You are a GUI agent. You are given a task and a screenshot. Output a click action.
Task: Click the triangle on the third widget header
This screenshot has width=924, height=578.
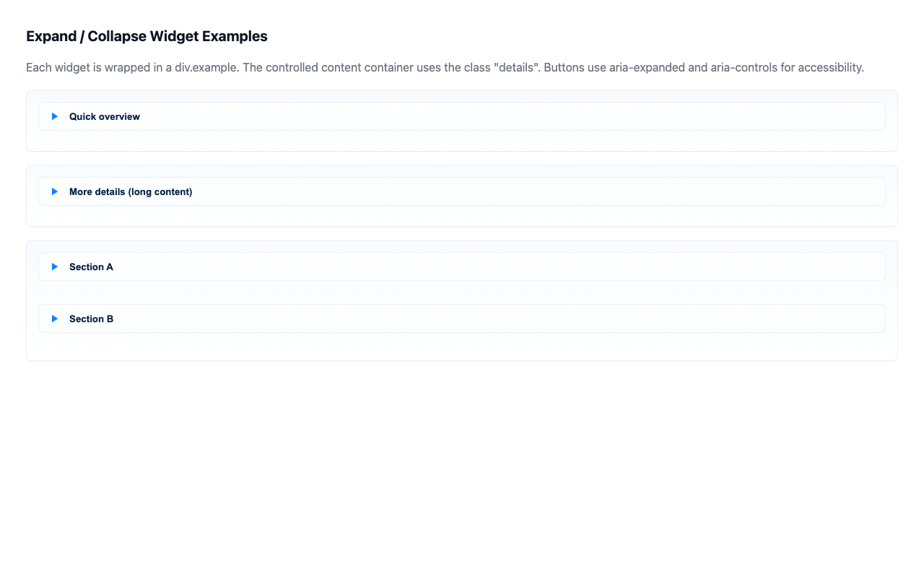(x=55, y=267)
